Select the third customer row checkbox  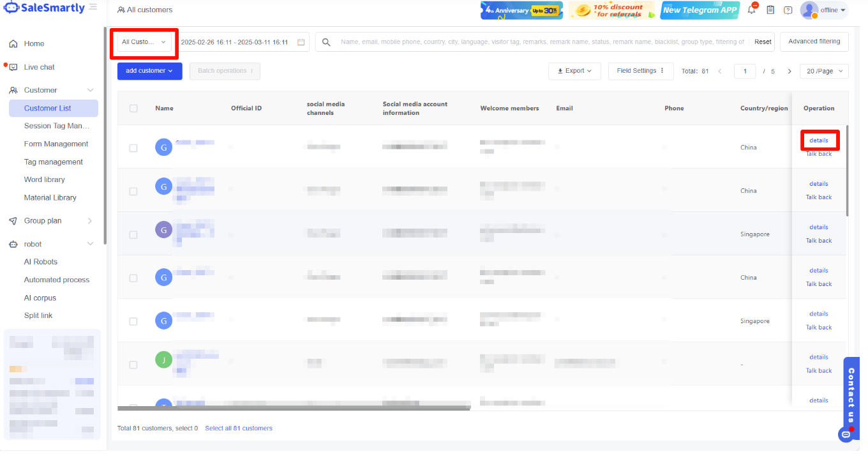click(x=133, y=235)
